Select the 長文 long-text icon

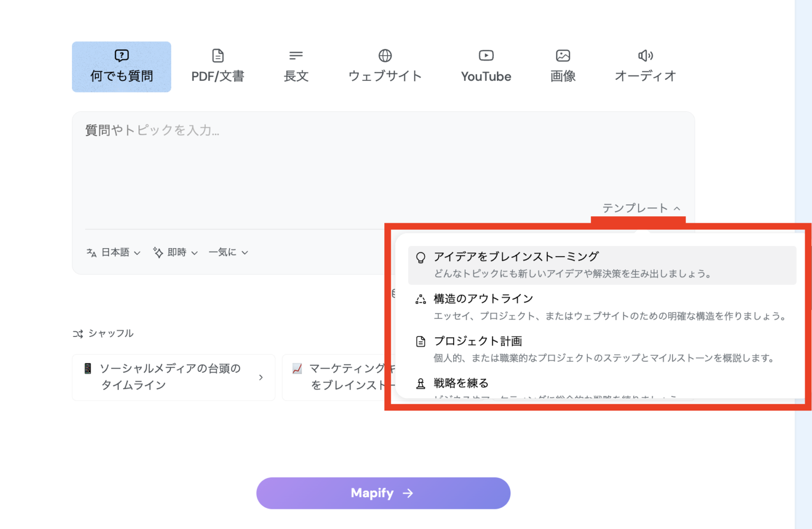coord(296,54)
